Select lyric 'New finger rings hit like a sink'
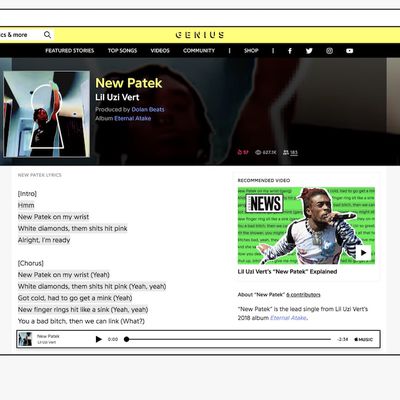 83,310
